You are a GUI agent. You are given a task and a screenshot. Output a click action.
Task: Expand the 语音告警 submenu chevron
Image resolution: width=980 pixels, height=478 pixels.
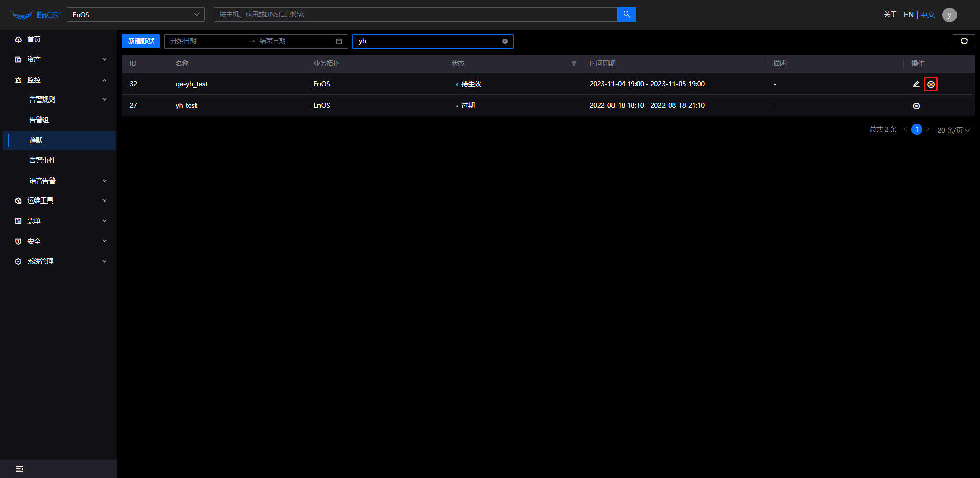(x=104, y=181)
